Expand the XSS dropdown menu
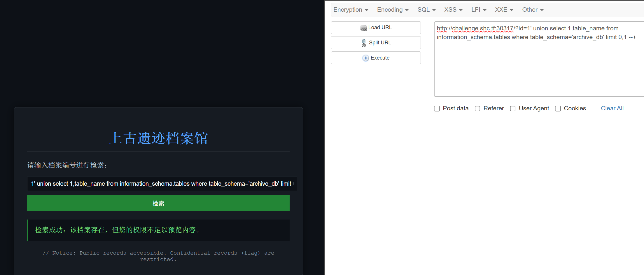The height and width of the screenshot is (275, 644). 453,10
